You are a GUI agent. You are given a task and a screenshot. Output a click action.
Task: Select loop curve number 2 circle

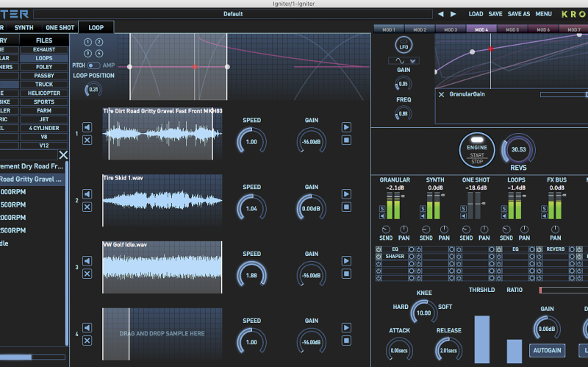click(99, 42)
